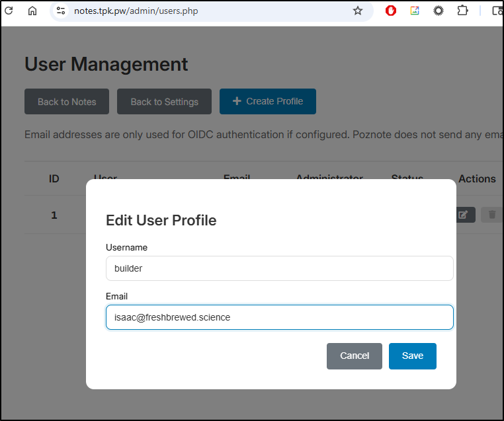Click the Back to Settings button
This screenshot has width=504, height=421.
tap(164, 102)
